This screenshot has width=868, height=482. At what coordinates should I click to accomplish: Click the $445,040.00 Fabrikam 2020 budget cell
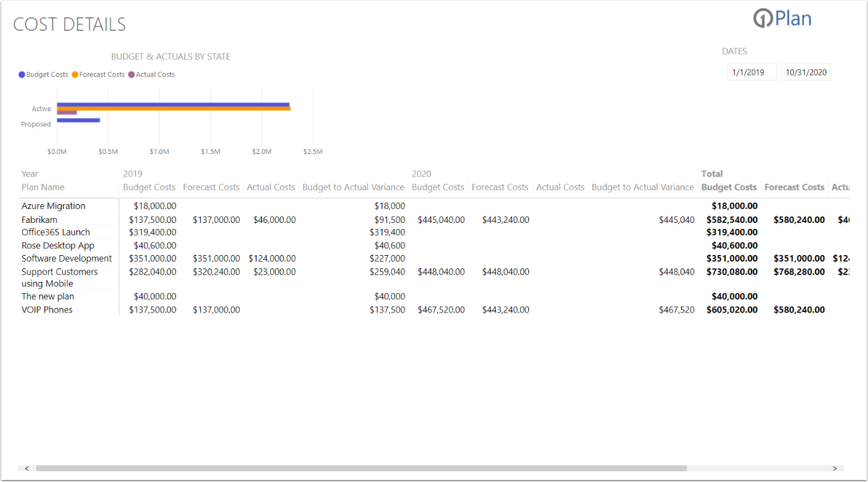coord(441,220)
